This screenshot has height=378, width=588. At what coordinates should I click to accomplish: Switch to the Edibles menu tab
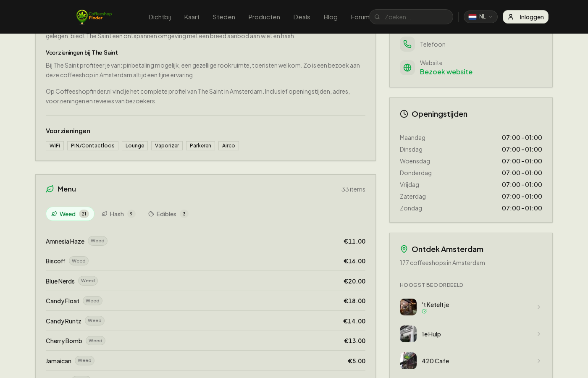tap(168, 214)
